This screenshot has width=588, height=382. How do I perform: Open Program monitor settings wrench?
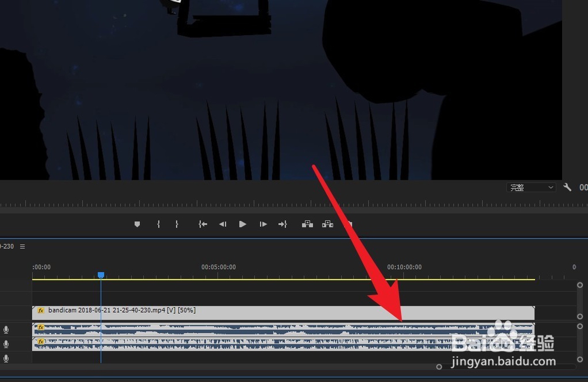[x=567, y=187]
